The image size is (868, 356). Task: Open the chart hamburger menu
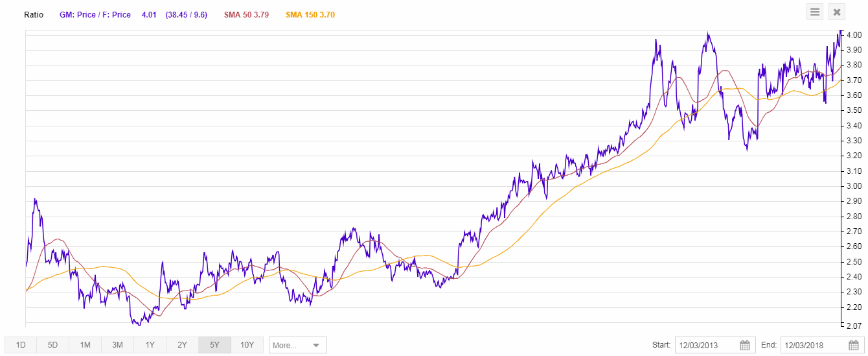click(x=815, y=12)
